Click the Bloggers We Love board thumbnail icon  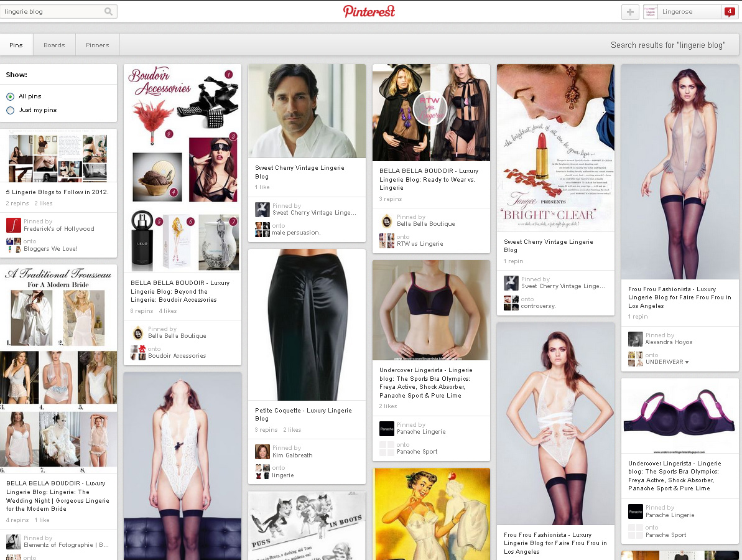(13, 245)
